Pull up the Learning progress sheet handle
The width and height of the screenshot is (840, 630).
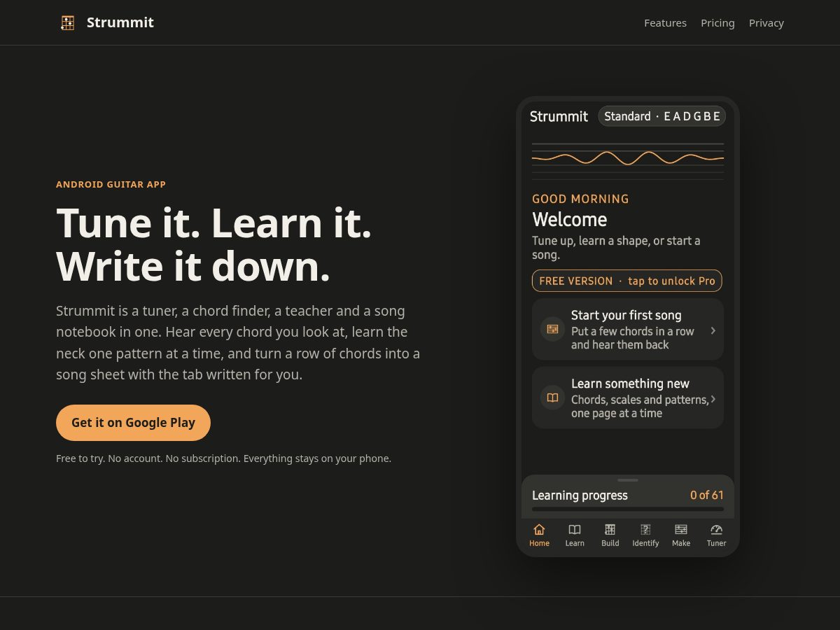628,480
